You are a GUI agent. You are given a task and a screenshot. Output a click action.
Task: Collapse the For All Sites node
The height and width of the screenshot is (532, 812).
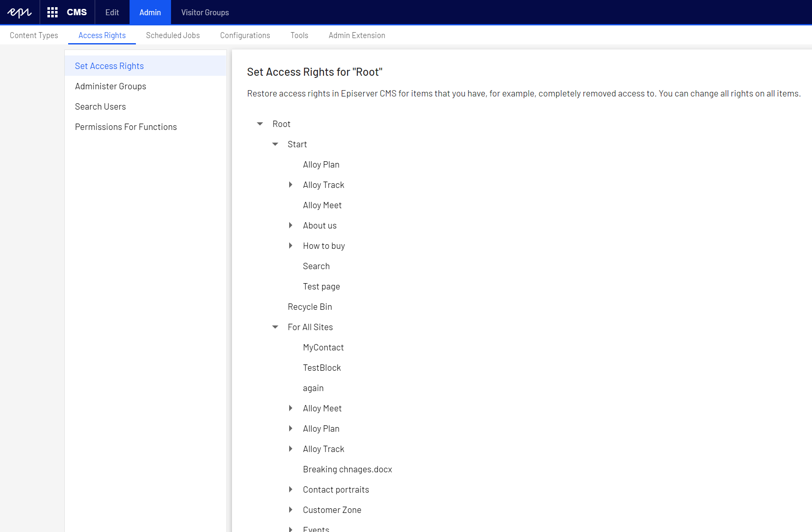(x=275, y=327)
